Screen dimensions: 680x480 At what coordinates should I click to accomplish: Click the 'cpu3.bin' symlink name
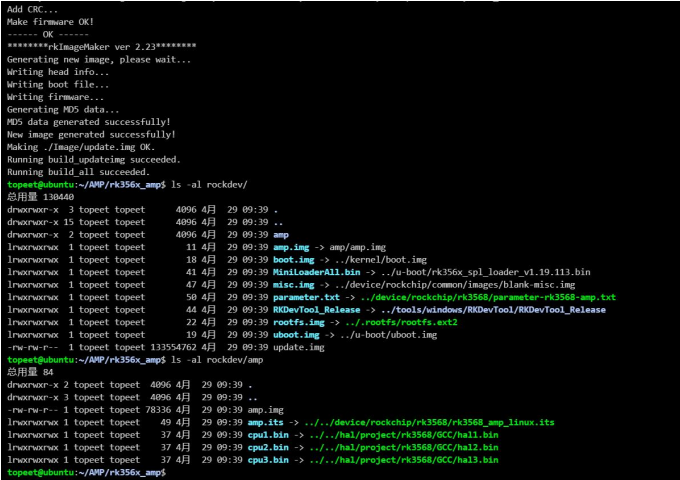268,460
